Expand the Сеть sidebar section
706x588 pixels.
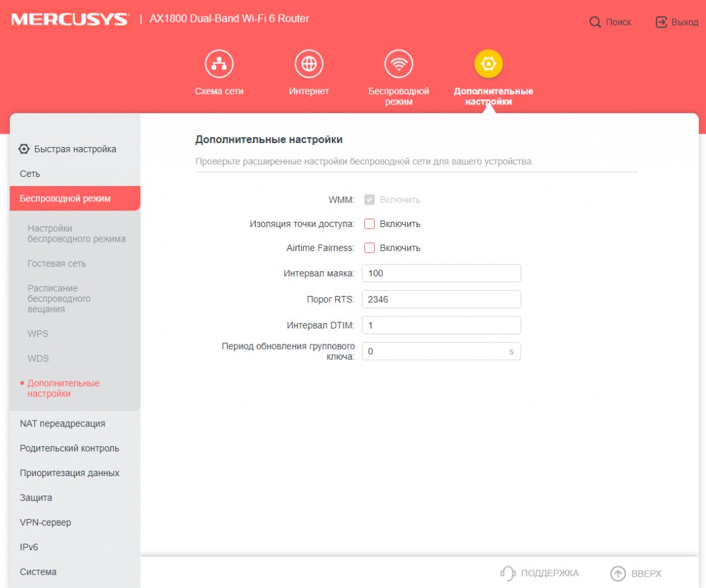30,174
